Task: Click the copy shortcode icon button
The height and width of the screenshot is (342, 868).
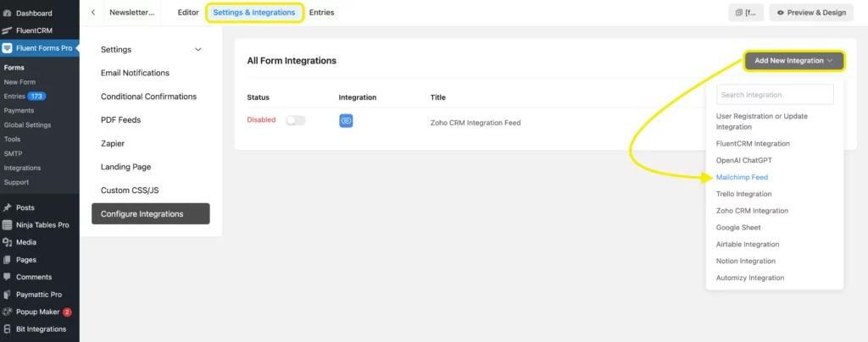Action: pos(746,12)
